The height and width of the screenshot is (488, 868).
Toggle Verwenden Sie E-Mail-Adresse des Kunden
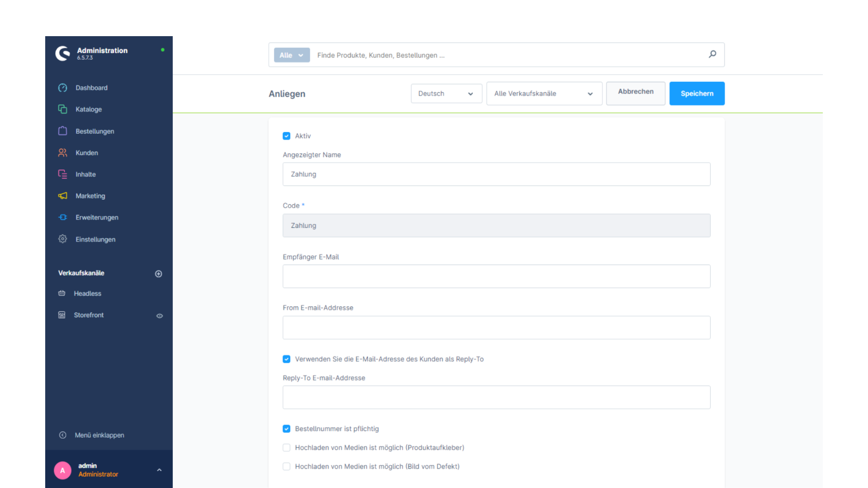click(286, 359)
